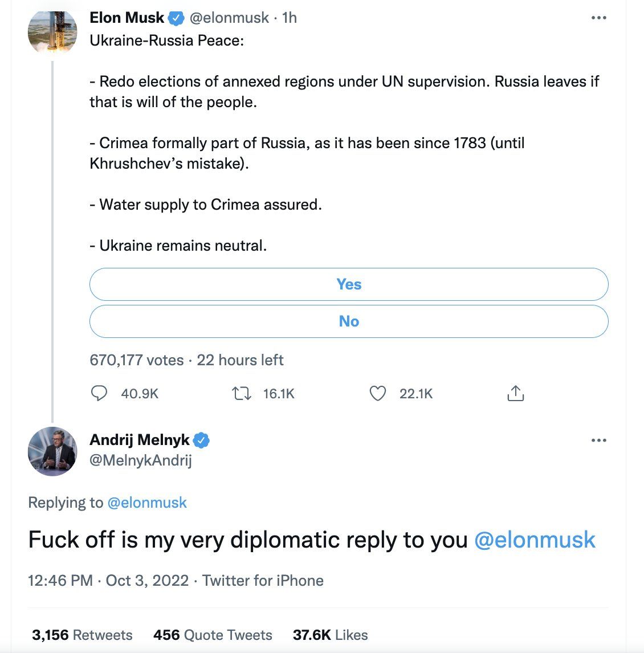Open the @elonmusk handle in tweet header
This screenshot has height=653, width=644.
coord(229,18)
